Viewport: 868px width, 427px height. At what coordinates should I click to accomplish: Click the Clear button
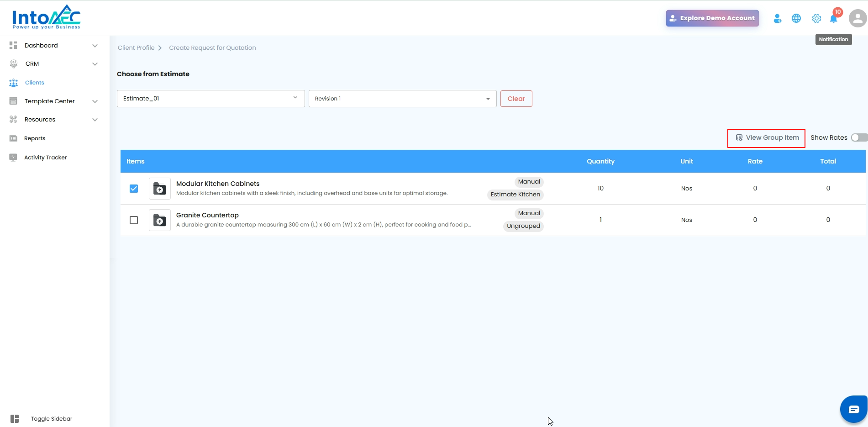[516, 99]
